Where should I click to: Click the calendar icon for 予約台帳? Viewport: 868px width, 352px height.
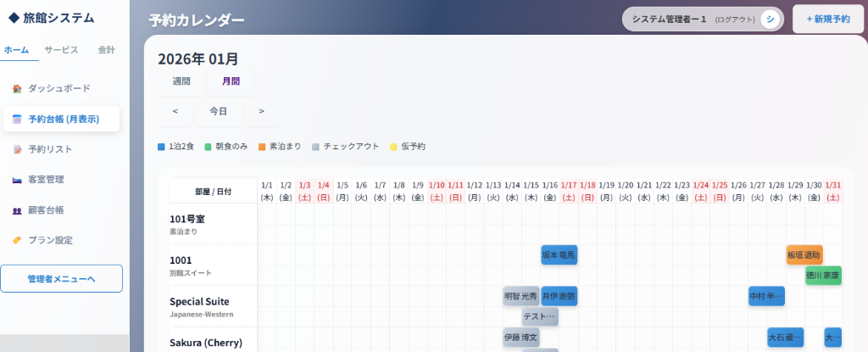17,120
